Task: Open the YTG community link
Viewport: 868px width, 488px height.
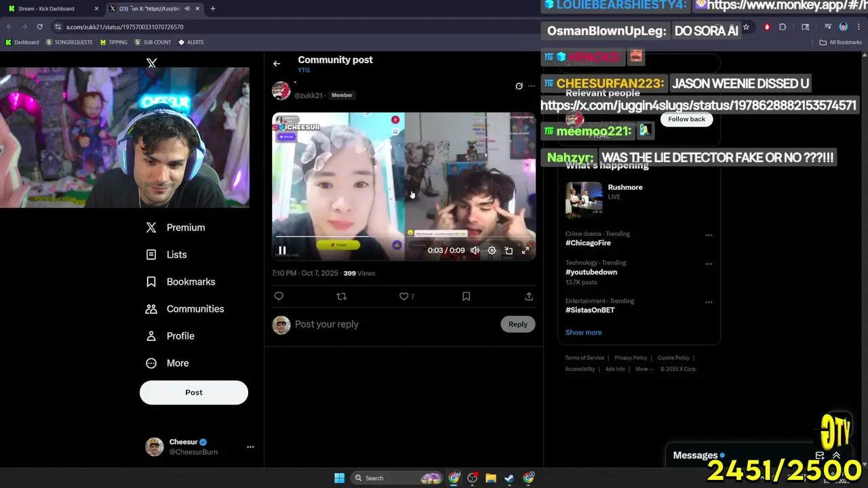Action: 304,70
